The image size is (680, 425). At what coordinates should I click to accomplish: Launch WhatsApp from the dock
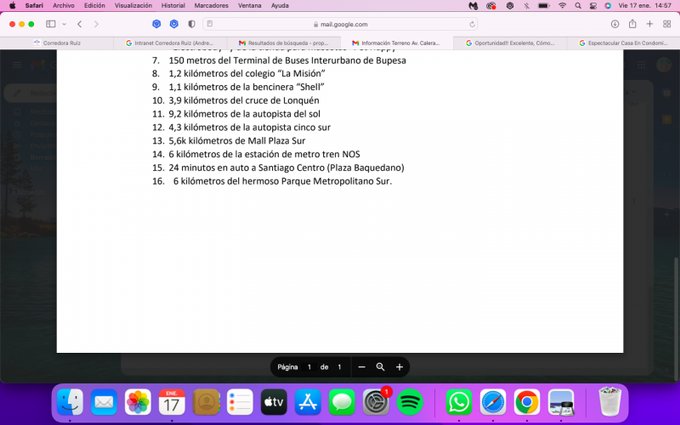459,402
